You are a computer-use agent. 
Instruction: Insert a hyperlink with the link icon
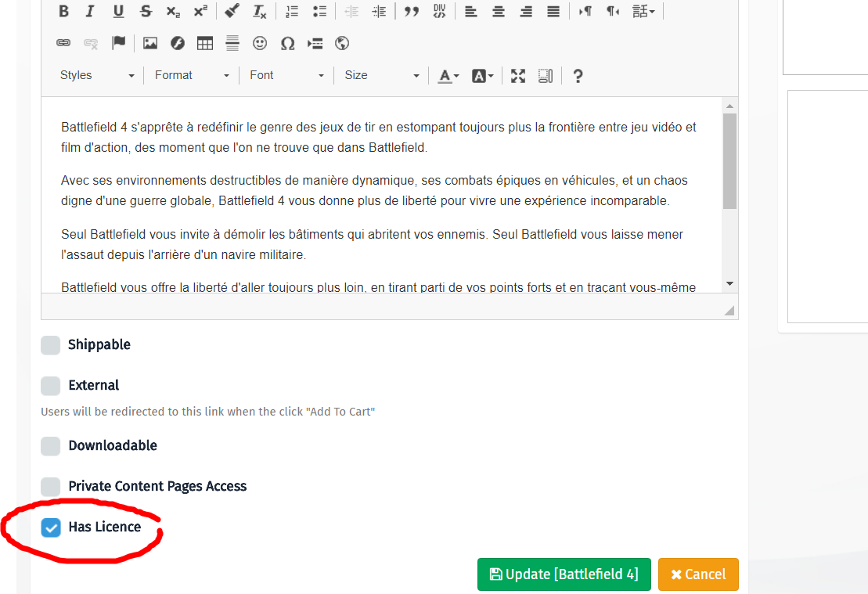tap(63, 43)
